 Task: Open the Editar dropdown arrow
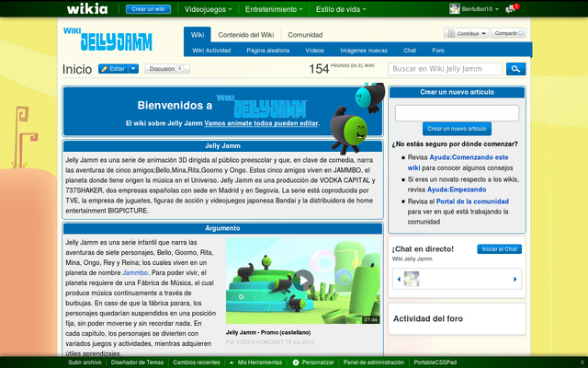point(133,69)
